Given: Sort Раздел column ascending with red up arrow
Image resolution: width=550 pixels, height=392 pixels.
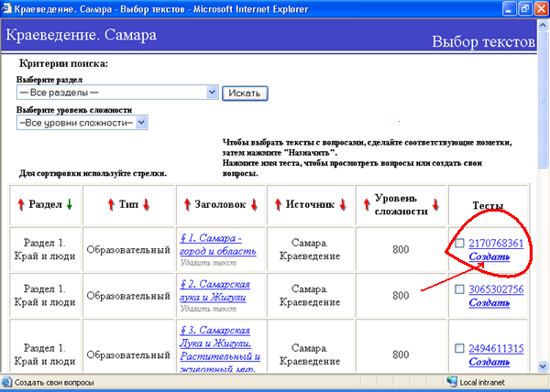Looking at the screenshot, I should (21, 204).
